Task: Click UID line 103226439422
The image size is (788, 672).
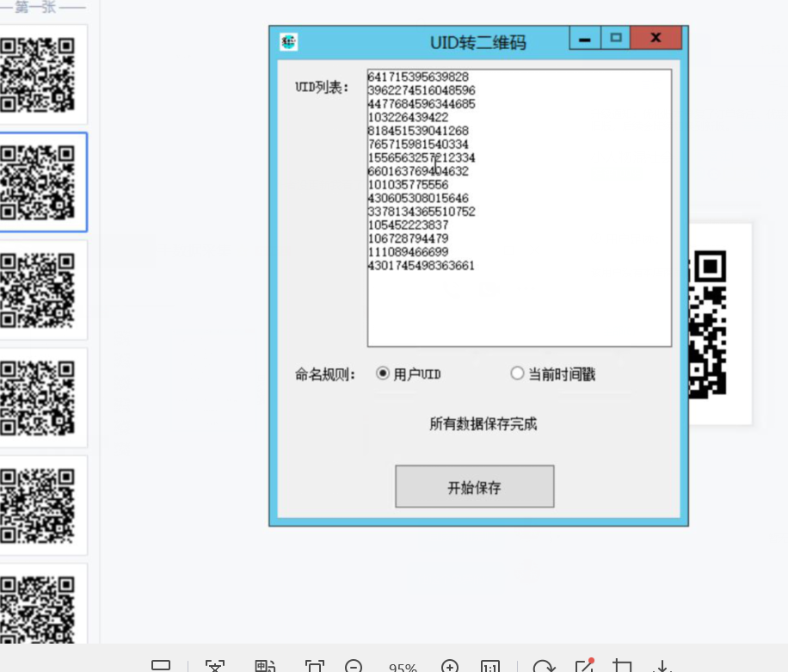Action: pyautogui.click(x=408, y=118)
